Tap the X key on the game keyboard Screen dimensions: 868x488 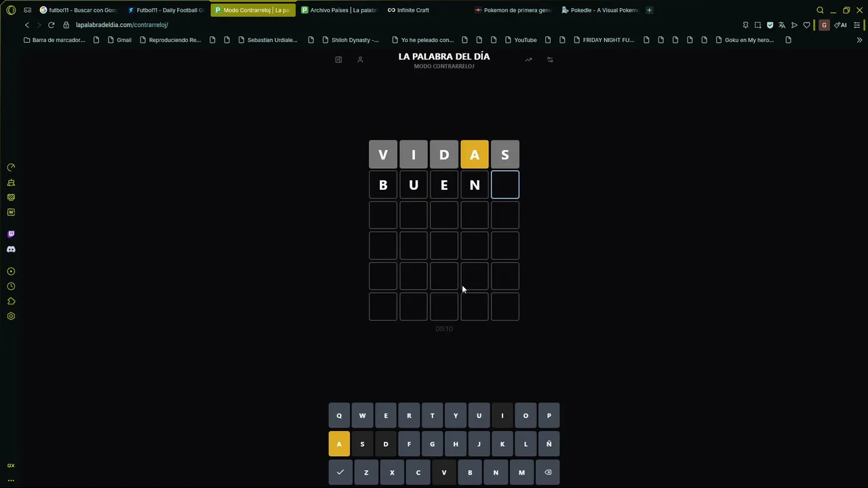pos(392,472)
